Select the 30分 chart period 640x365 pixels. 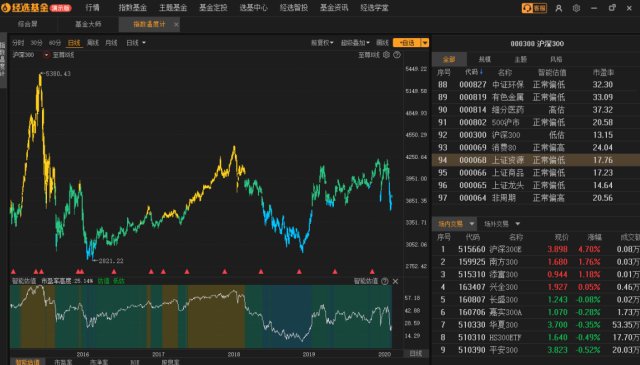(36, 43)
